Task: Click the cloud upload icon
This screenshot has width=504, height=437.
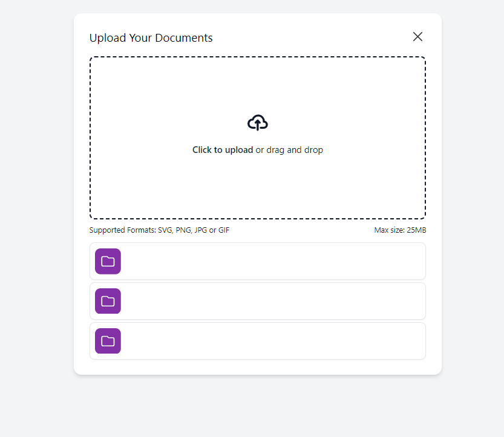Action: pyautogui.click(x=258, y=122)
